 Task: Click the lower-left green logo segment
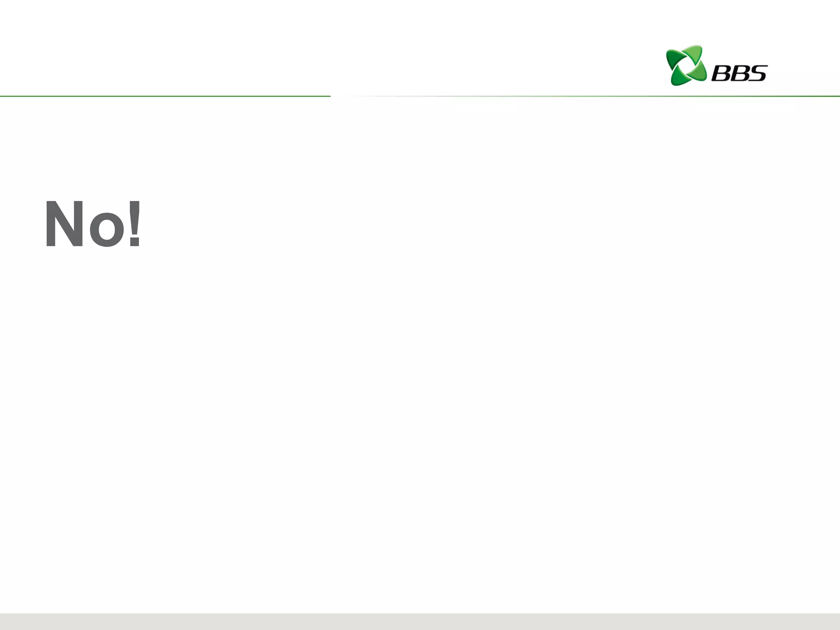tap(679, 78)
